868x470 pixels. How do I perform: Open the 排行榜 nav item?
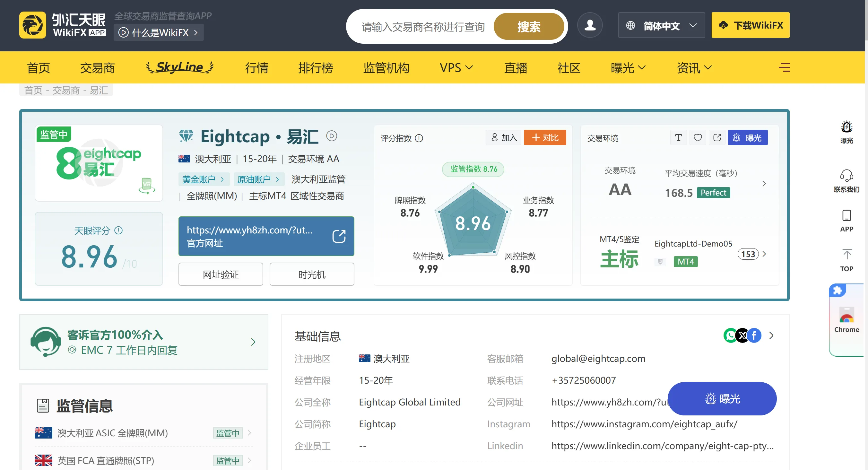[x=316, y=68]
